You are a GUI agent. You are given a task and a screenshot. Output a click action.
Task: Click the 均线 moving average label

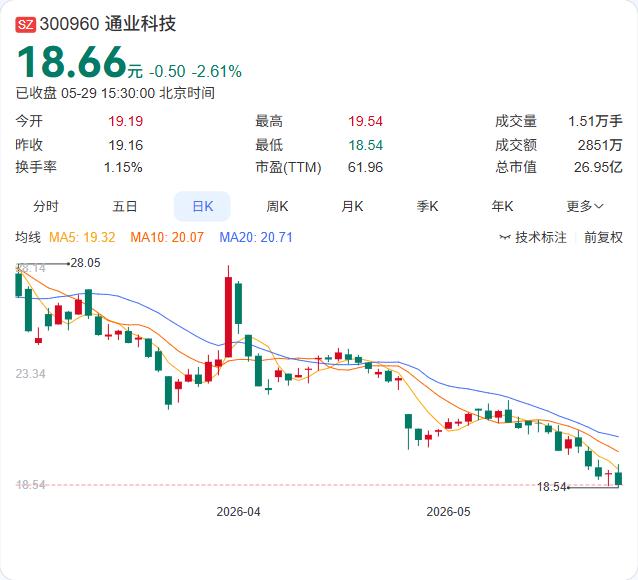(x=28, y=237)
